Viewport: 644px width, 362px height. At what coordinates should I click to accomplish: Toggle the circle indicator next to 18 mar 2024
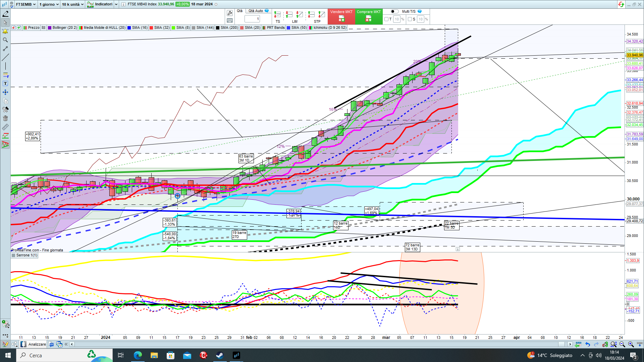point(216,4)
